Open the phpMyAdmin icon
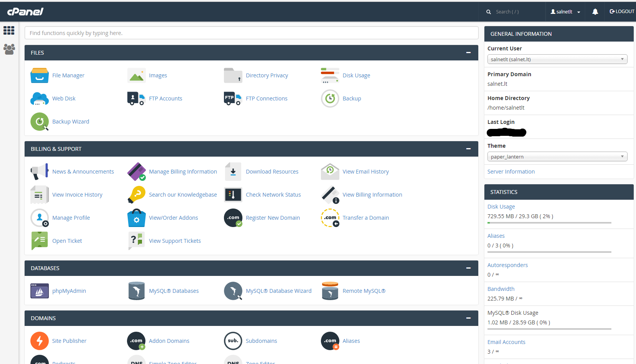The image size is (636, 364). point(40,291)
